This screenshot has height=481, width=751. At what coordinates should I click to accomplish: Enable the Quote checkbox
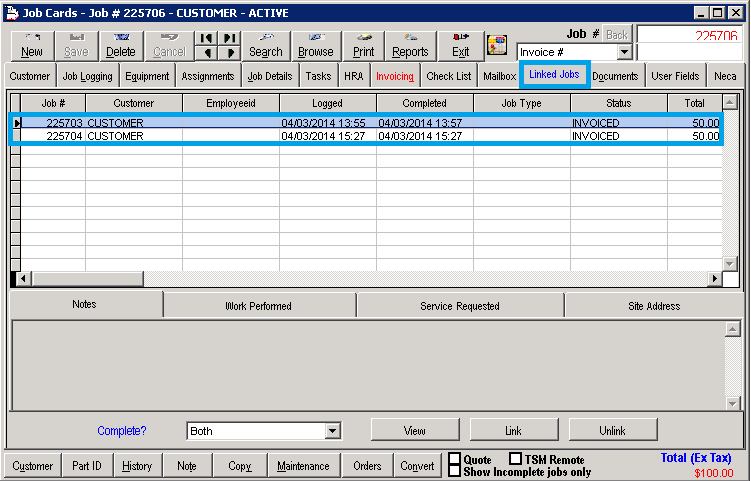coord(455,460)
